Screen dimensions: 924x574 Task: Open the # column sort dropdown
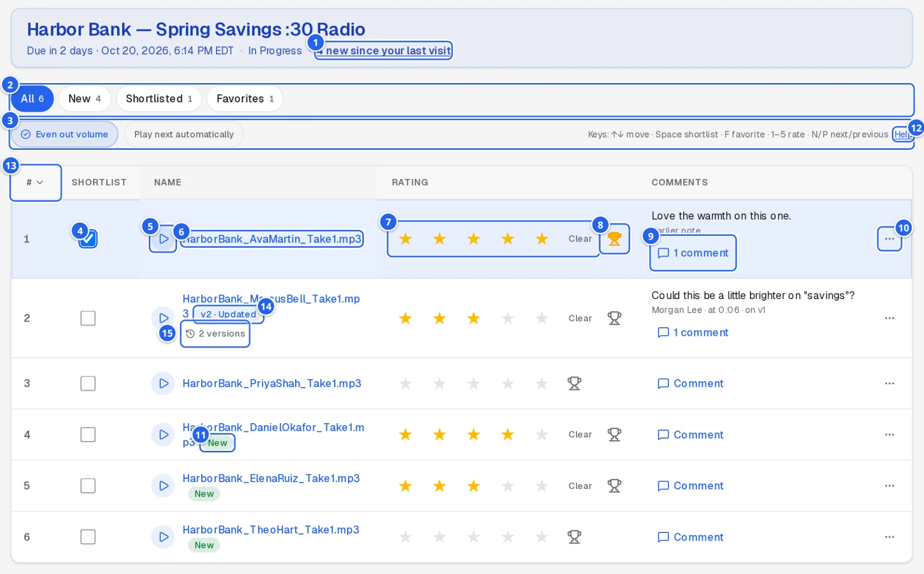coord(35,183)
